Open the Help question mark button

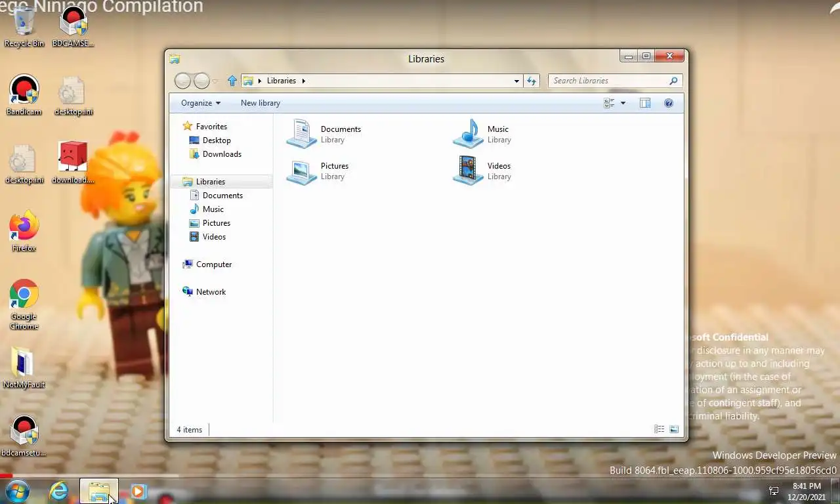point(669,103)
